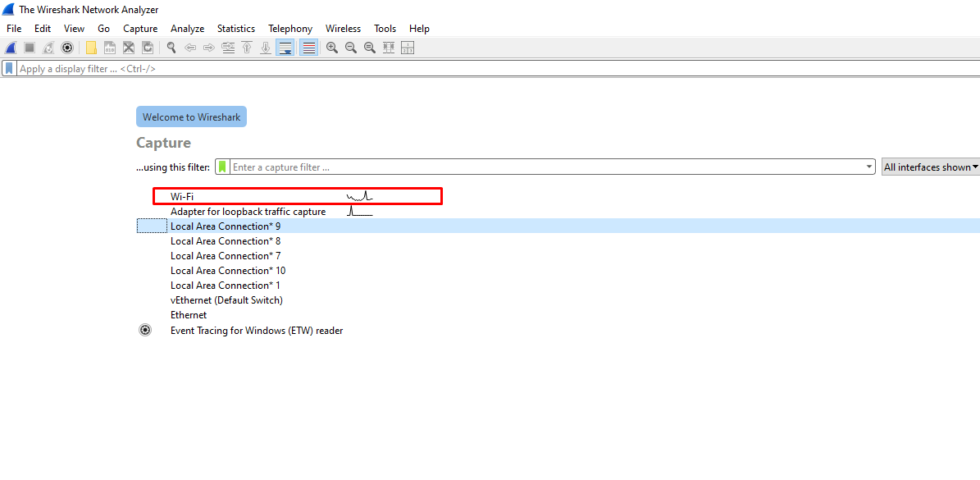Image resolution: width=980 pixels, height=480 pixels.
Task: Click the capture filter input field
Action: coord(547,167)
